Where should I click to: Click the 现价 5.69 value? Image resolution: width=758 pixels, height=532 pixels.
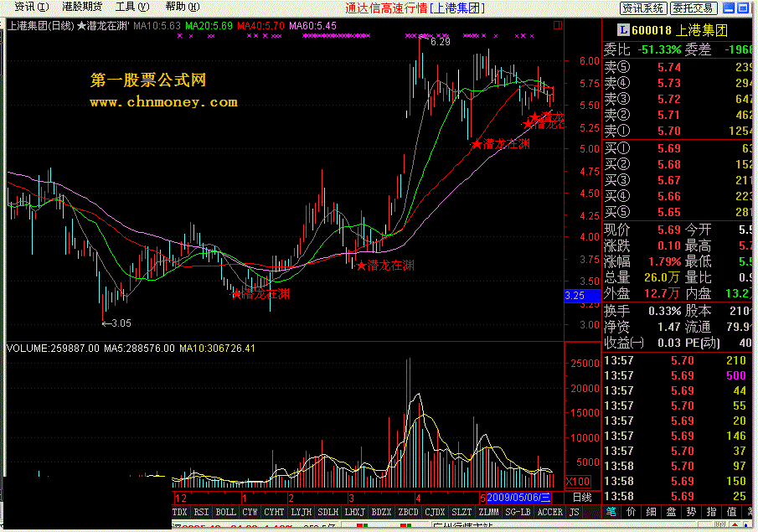click(668, 230)
